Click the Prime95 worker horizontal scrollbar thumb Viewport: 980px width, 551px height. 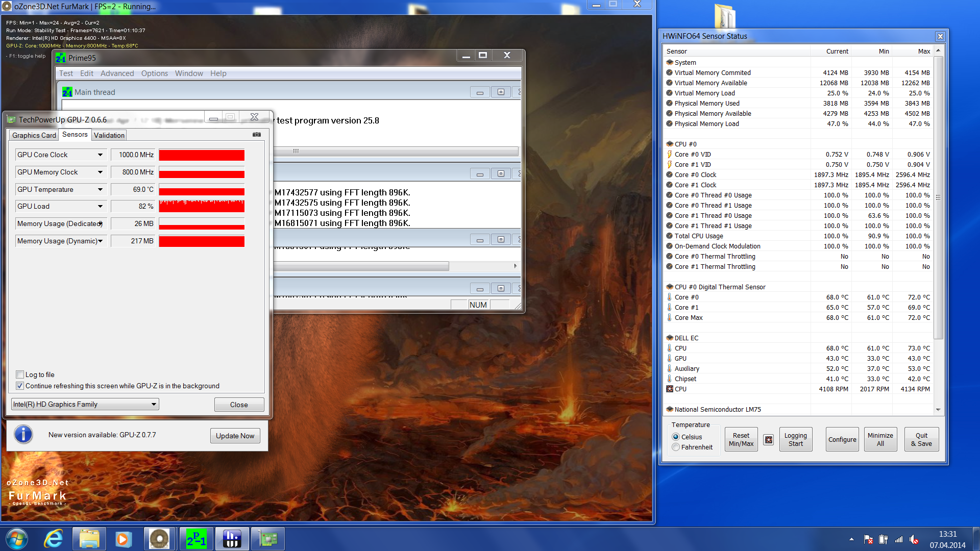tap(361, 266)
